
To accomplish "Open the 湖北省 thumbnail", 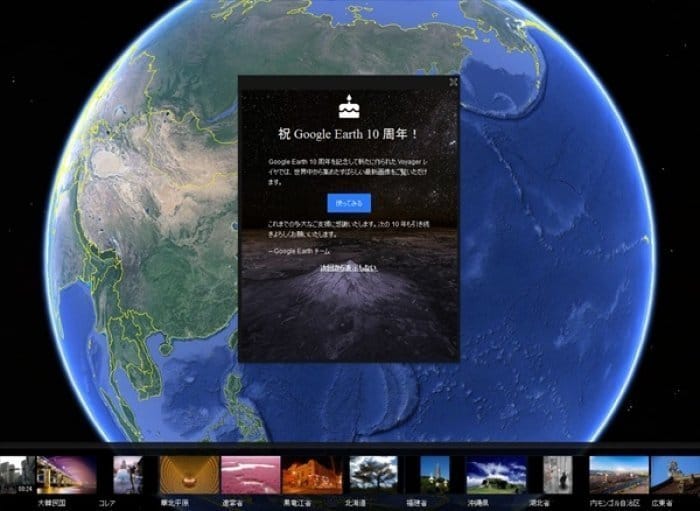I will 558,475.
